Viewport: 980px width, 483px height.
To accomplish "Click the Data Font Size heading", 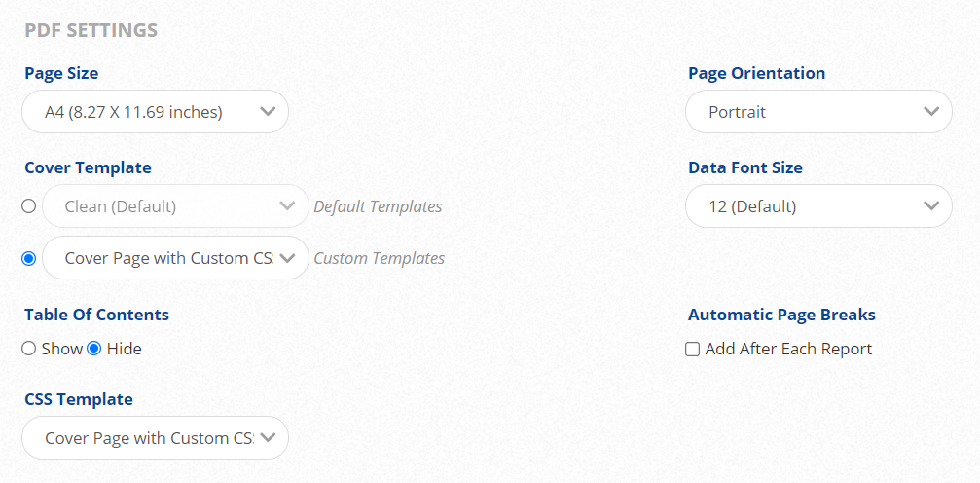I will click(745, 167).
